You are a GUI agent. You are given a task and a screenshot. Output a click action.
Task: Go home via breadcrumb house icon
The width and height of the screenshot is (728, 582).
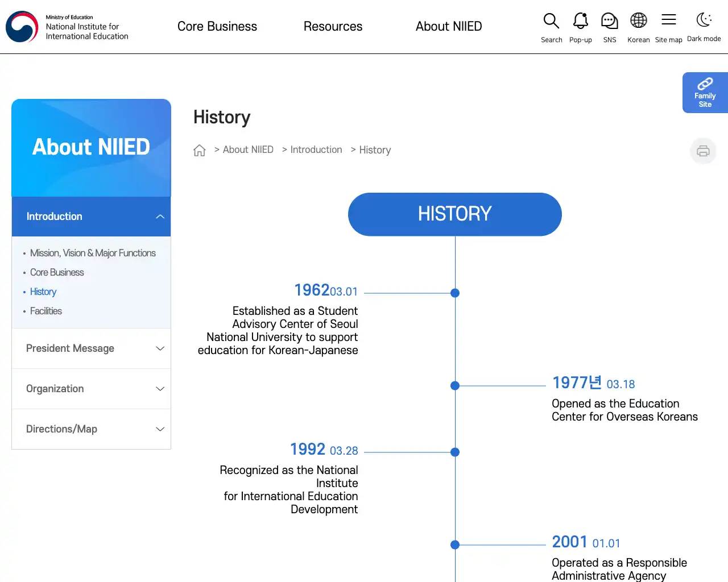[x=199, y=150]
